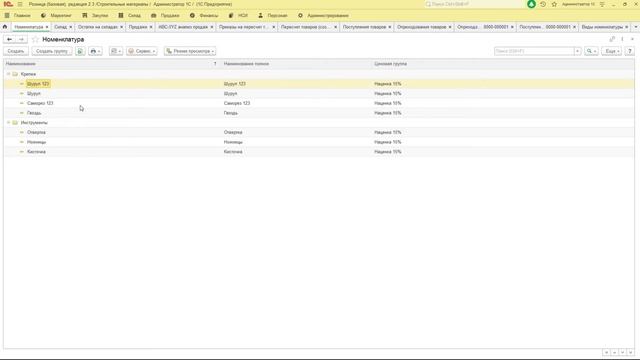Close the Остатки на складах tab

pos(122,27)
